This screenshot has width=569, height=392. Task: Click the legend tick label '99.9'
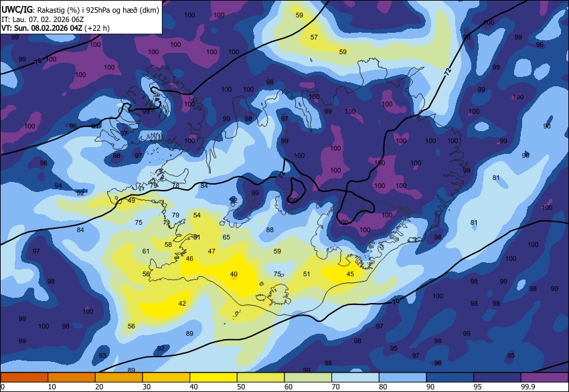coord(527,387)
